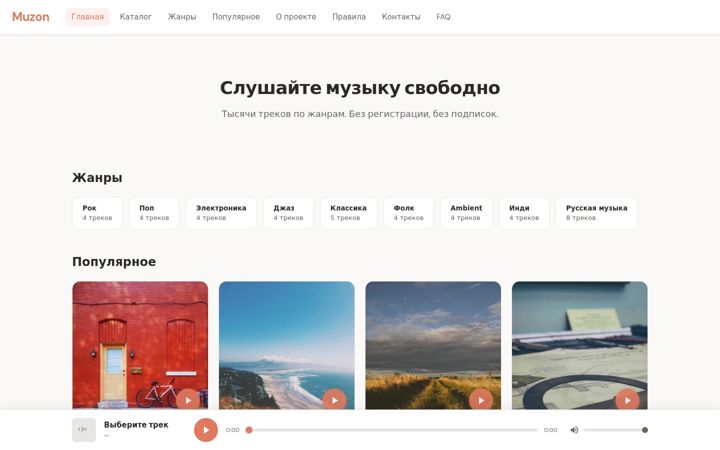Open the Контакты navigation item
Viewport: 720px width, 450px height.
point(401,17)
